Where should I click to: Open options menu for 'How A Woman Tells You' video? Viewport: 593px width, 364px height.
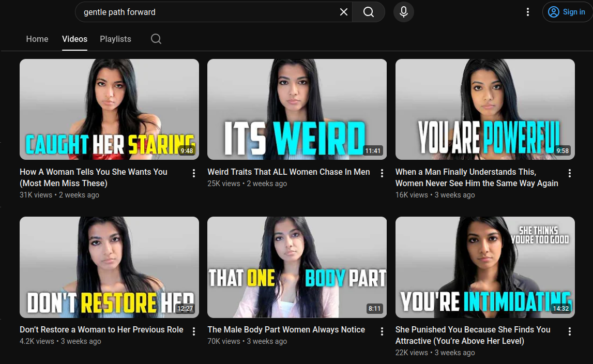coord(194,173)
